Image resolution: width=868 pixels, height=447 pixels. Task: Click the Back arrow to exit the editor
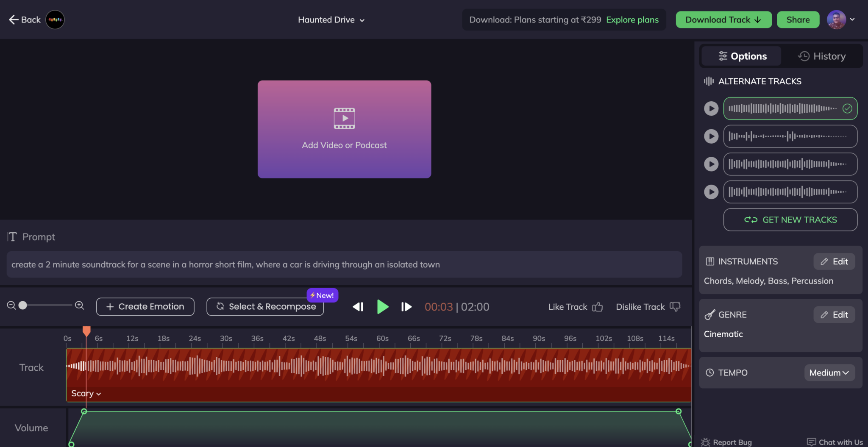pos(14,19)
